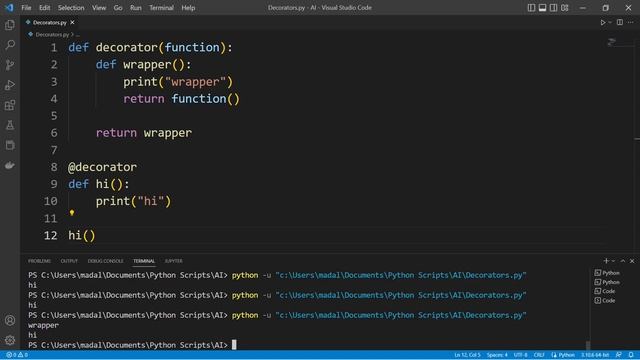The image size is (640, 360).
Task: Open the Selection menu
Action: pos(71,8)
